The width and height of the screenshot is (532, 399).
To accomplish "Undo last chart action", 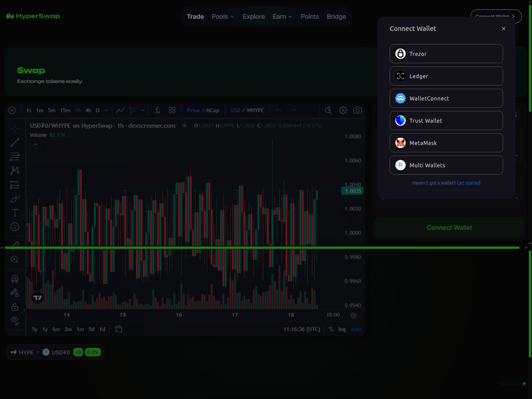I will (x=279, y=110).
